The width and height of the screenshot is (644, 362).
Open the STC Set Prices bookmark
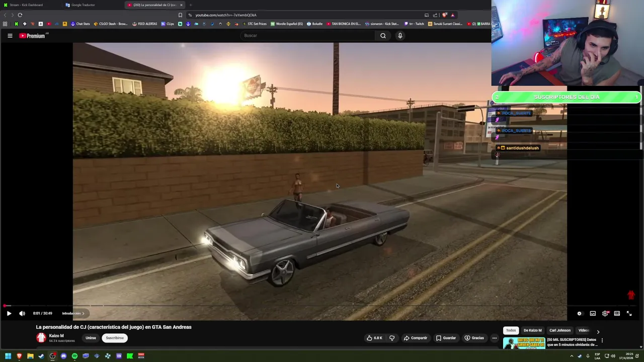click(255, 24)
